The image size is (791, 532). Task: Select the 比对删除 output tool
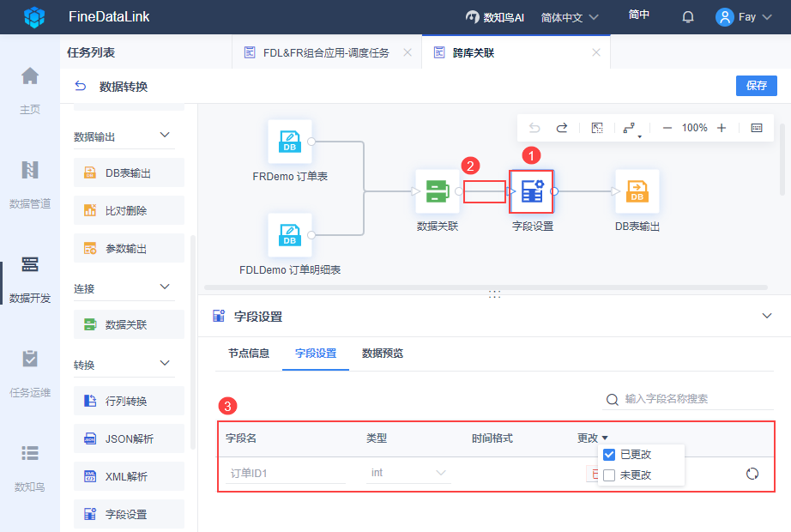coord(129,210)
